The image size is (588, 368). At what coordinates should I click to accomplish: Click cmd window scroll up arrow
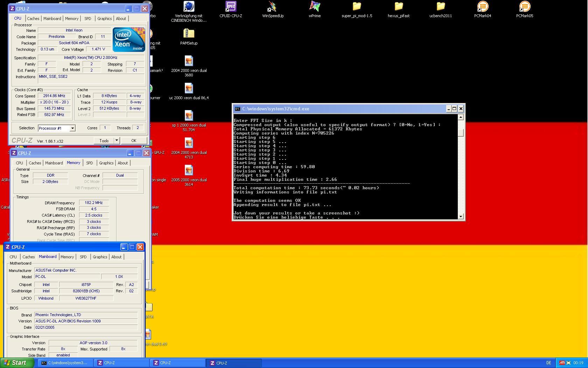(461, 117)
